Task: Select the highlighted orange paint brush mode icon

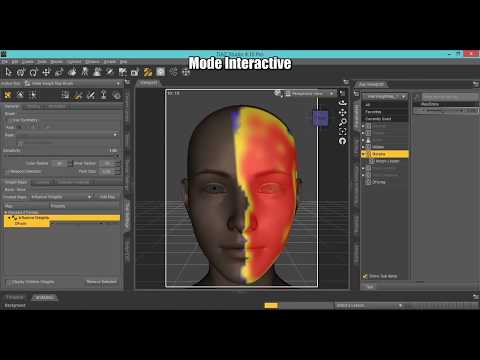Action: 78,95
